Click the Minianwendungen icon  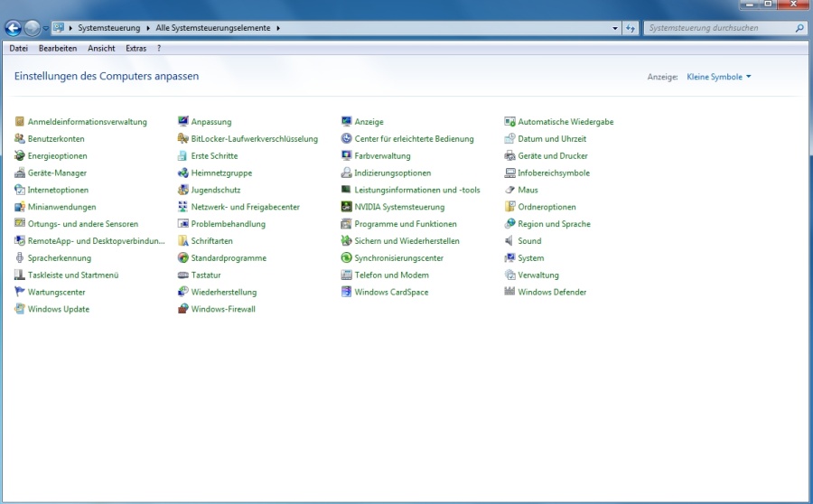[20, 207]
